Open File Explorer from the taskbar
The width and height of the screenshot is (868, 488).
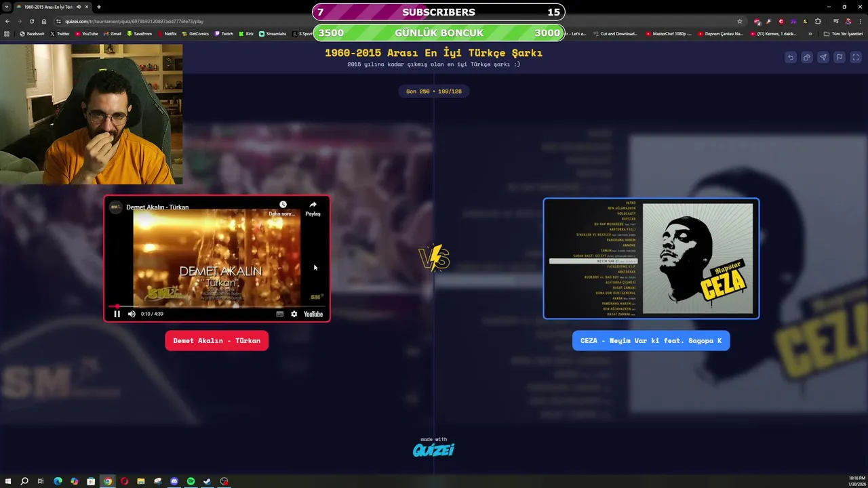point(141,481)
